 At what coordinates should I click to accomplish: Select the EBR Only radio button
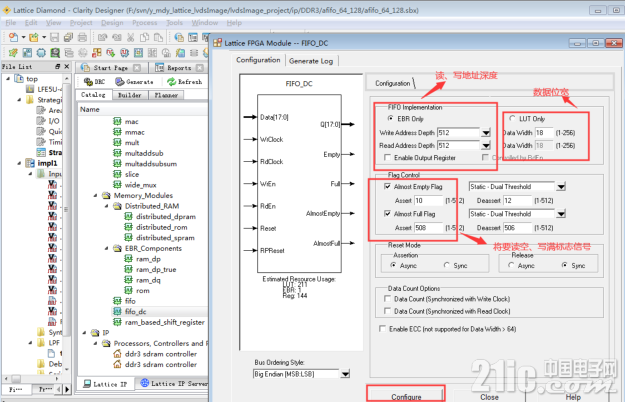click(391, 118)
